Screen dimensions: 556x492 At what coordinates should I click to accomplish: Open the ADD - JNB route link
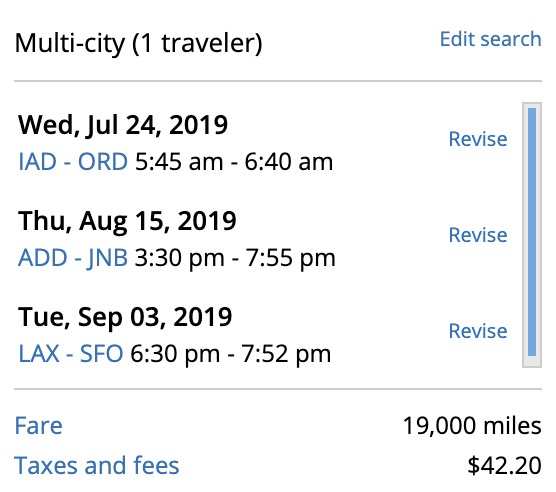tap(73, 258)
